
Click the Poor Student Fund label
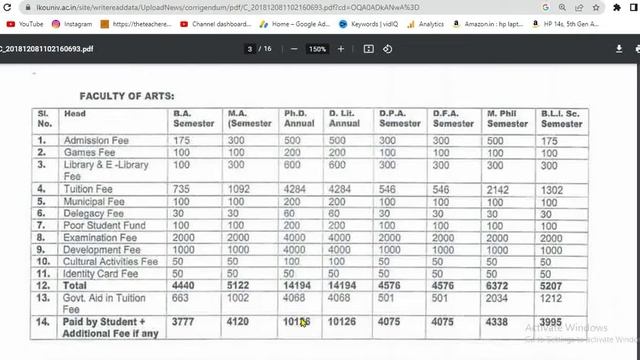[x=104, y=225]
